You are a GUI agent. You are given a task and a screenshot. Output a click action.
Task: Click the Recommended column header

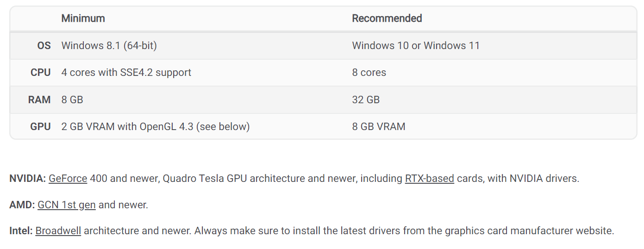[387, 19]
